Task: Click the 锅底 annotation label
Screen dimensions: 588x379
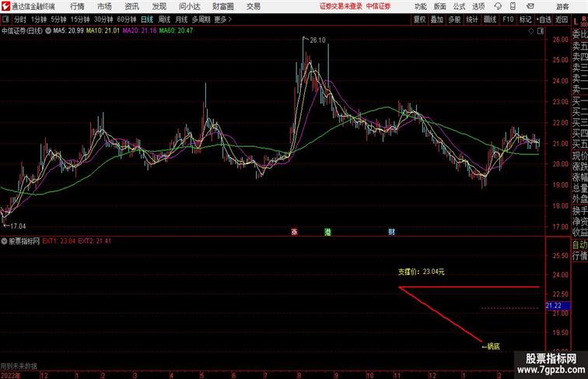Action: pos(493,346)
